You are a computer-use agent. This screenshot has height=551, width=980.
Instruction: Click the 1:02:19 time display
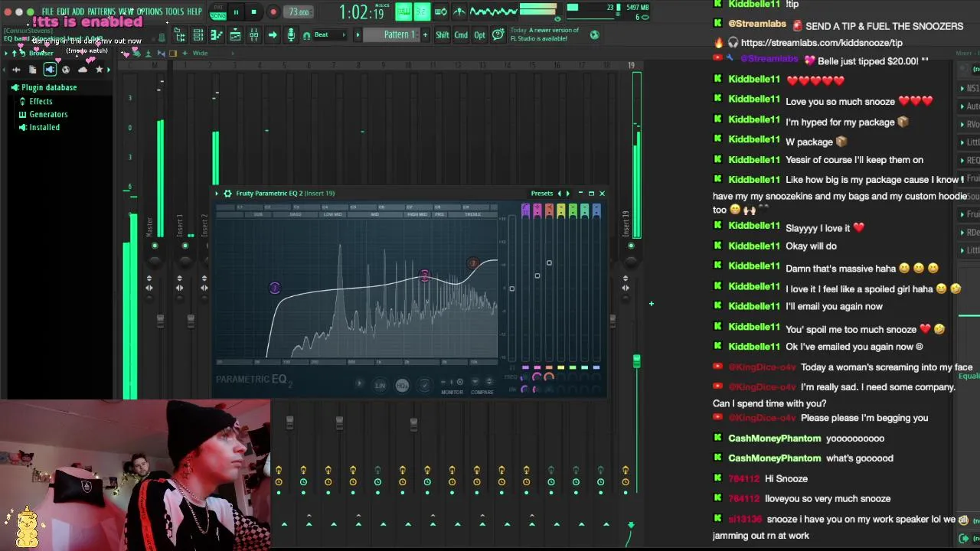click(x=362, y=12)
